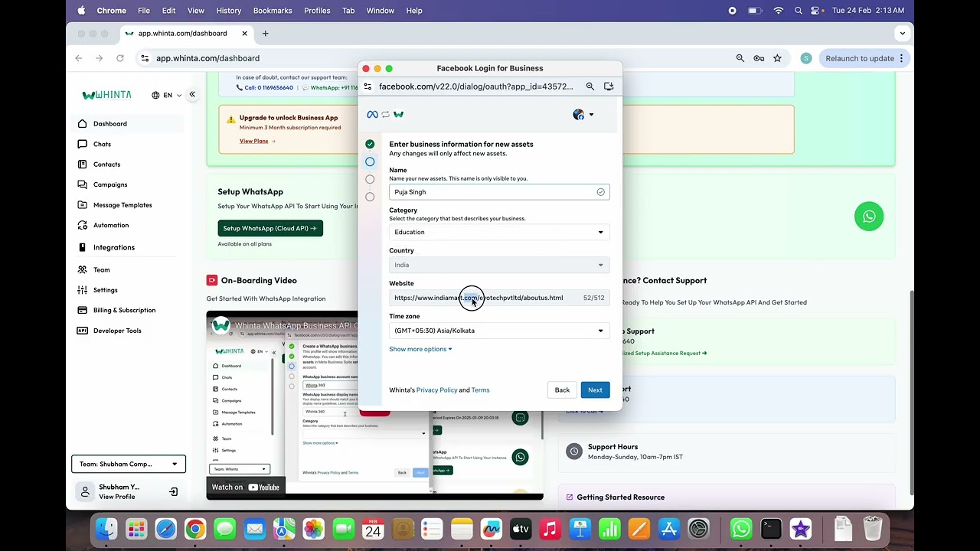Open the View Plans link

[257, 141]
